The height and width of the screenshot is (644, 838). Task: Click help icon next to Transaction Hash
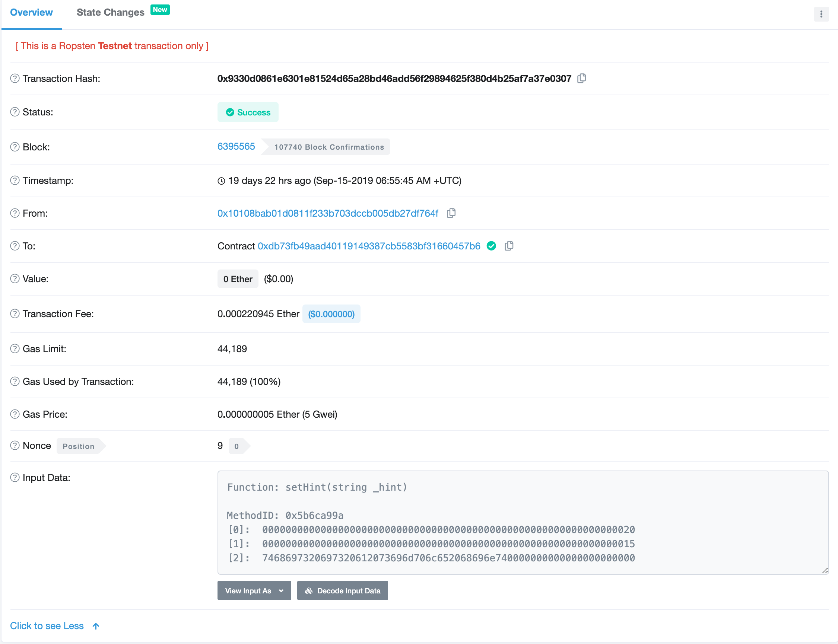15,79
